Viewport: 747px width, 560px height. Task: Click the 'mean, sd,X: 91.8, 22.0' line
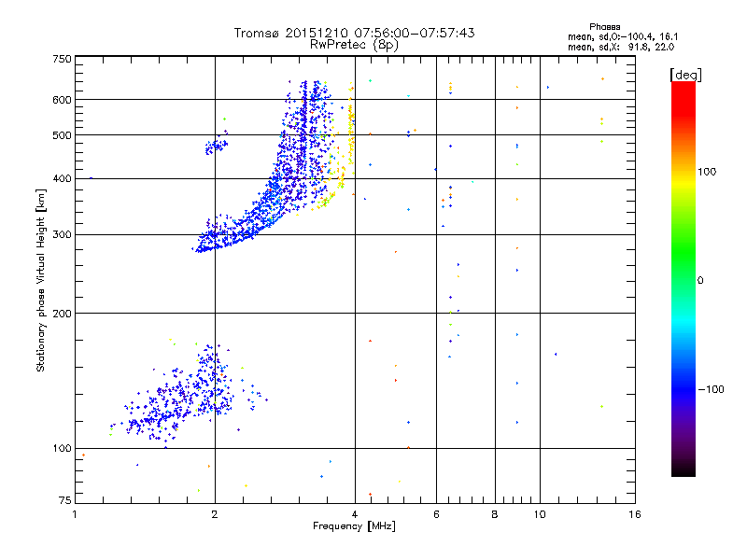(621, 47)
